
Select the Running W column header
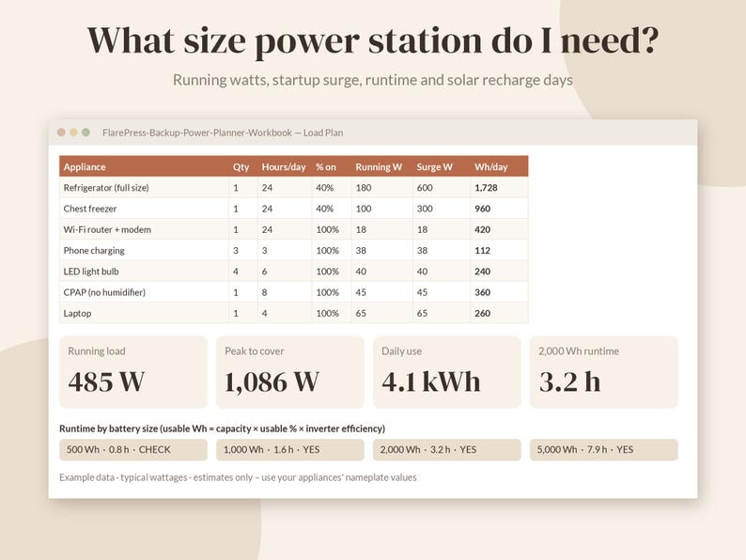point(382,166)
